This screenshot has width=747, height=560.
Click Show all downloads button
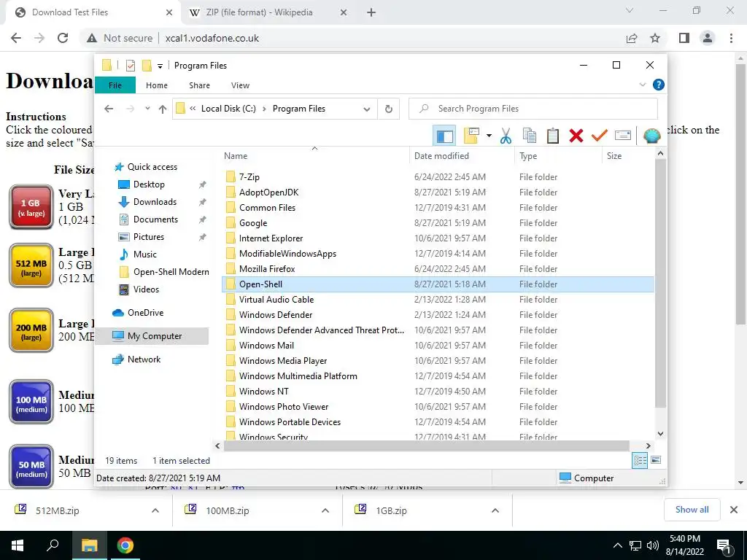point(692,510)
